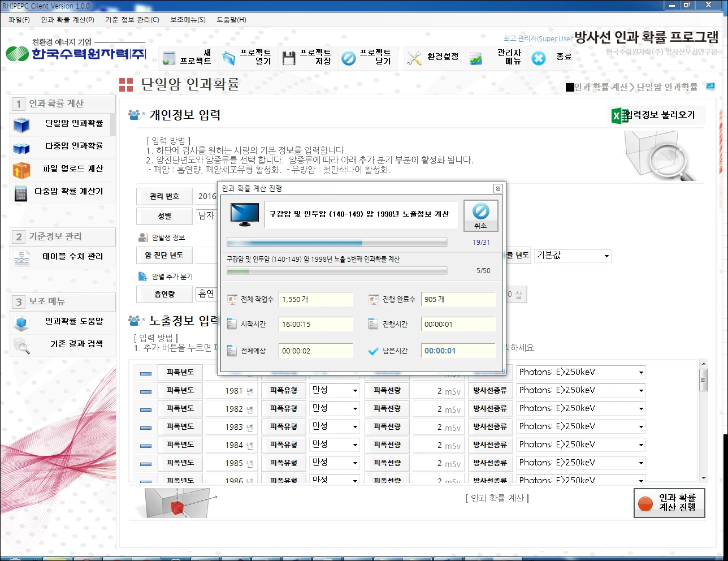Remove 1981 exposure row minus icon

[146, 391]
